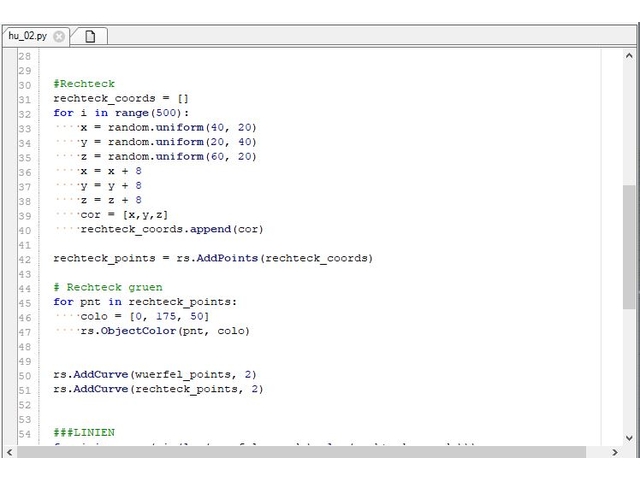Click line number 52 in gutter
640x480 pixels.
coord(24,405)
